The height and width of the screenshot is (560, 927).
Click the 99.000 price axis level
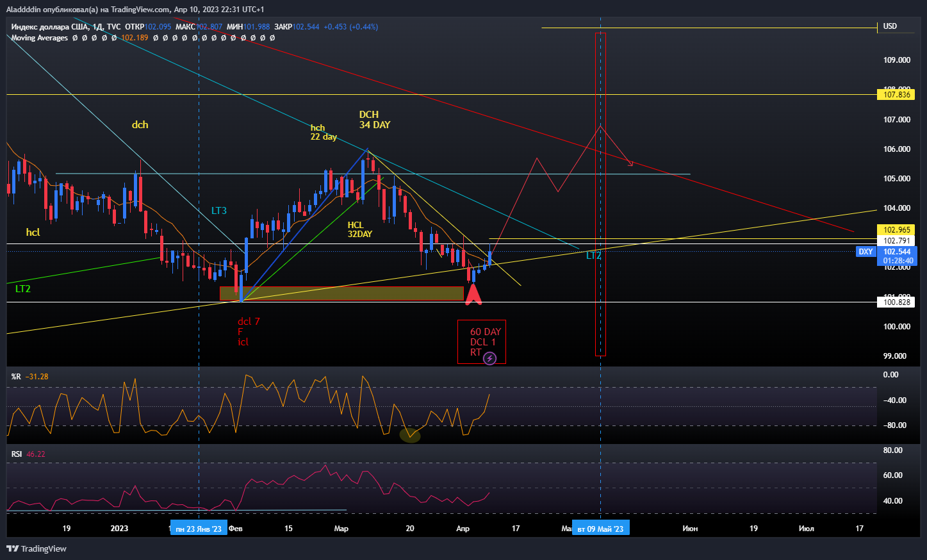895,356
